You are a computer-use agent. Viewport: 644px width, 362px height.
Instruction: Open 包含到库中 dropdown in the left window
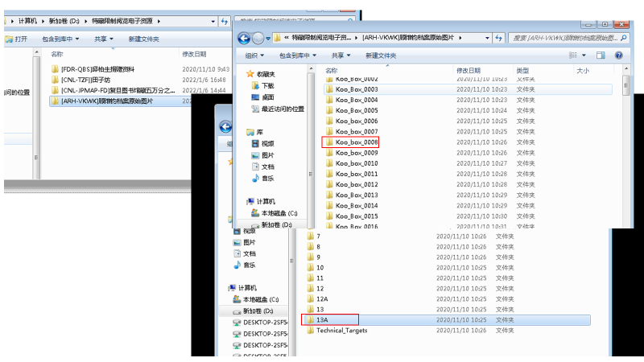60,39
